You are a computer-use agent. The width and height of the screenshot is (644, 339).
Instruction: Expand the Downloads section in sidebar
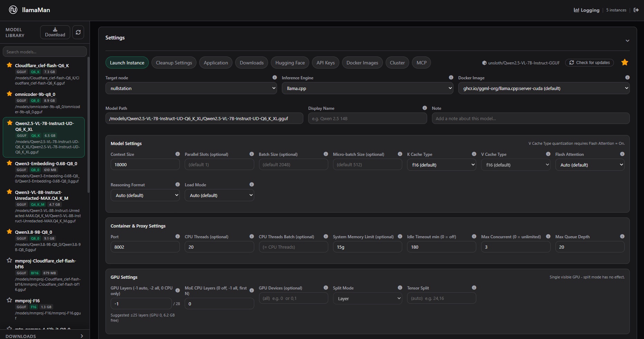pyautogui.click(x=45, y=336)
